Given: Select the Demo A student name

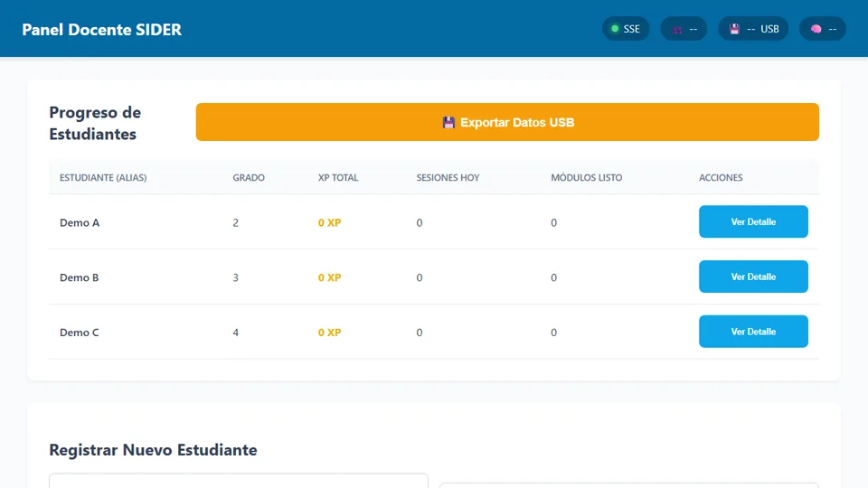Looking at the screenshot, I should [80, 222].
